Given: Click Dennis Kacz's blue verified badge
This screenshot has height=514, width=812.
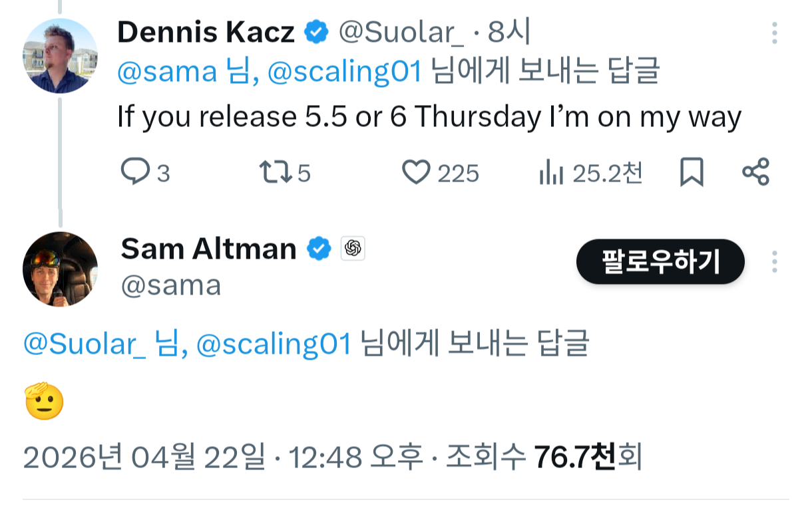Looking at the screenshot, I should click(x=316, y=31).
